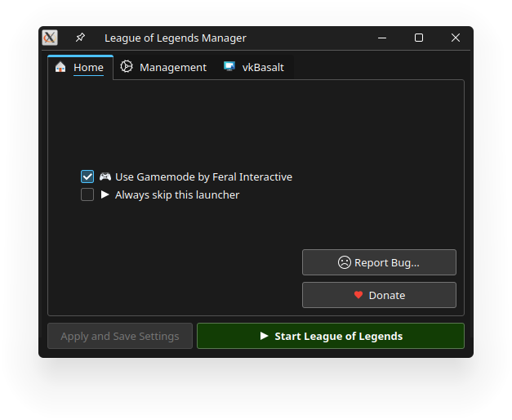
Task: Pin the window with the pushpin icon
Action: click(x=80, y=38)
